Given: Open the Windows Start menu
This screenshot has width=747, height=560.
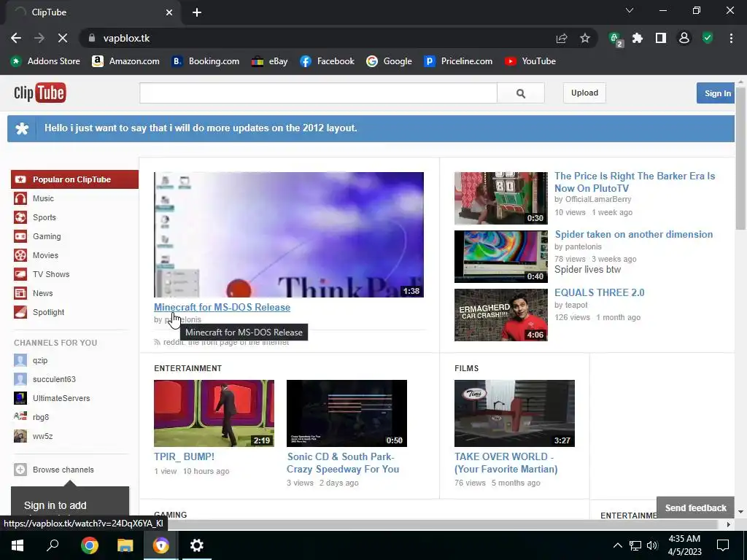Looking at the screenshot, I should (x=18, y=545).
